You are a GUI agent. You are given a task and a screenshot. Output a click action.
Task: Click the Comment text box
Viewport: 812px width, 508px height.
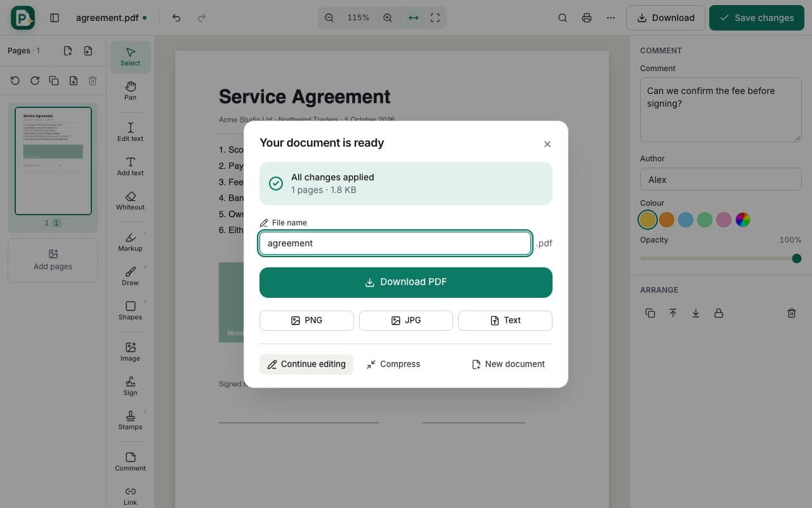(x=721, y=109)
